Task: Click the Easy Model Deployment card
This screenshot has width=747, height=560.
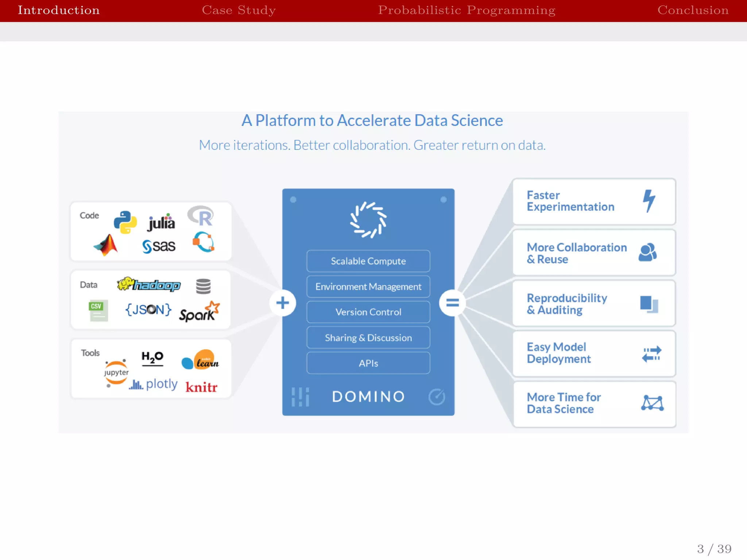Action: pyautogui.click(x=594, y=353)
